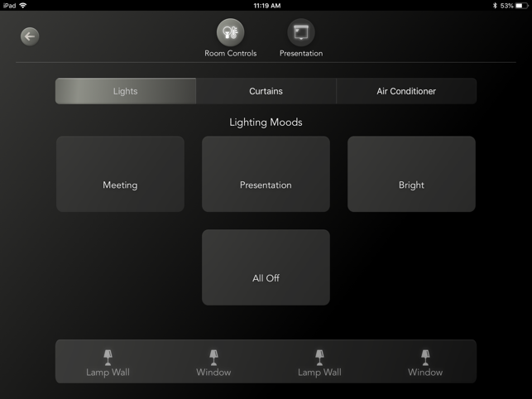Open the Presentation screen icon in the top bar
The width and height of the screenshot is (532, 399).
301,32
